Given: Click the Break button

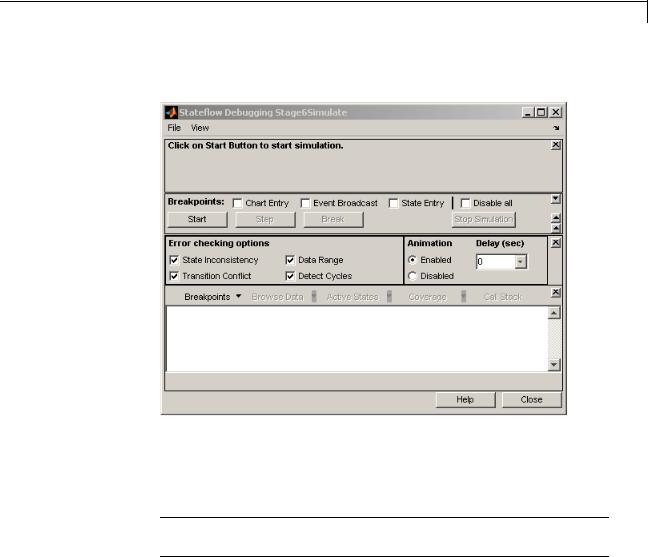Looking at the screenshot, I should [333, 219].
